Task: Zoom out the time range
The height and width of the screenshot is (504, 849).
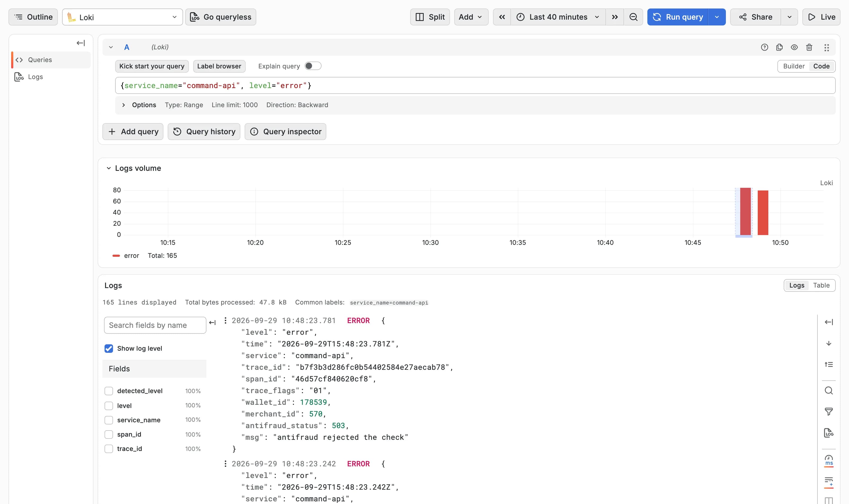Action: (x=633, y=17)
